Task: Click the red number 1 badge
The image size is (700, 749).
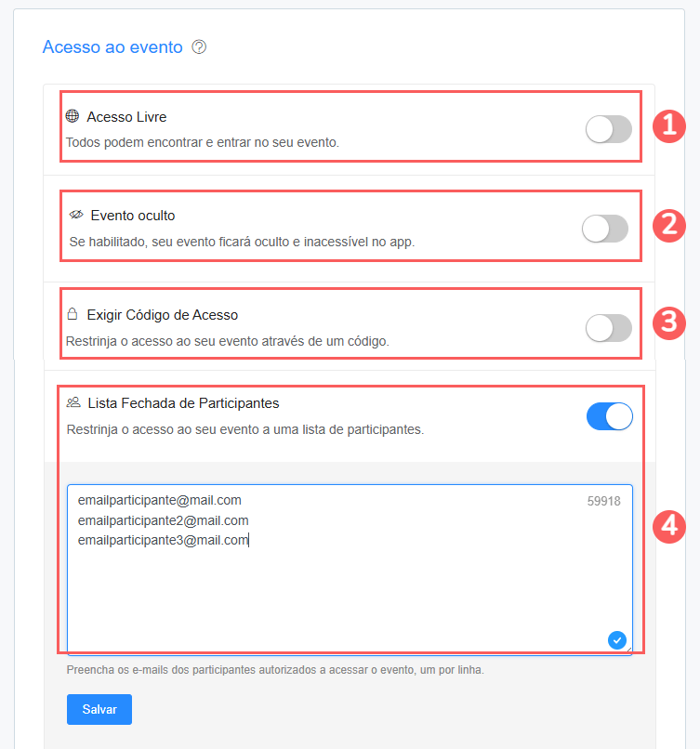Action: 668,125
